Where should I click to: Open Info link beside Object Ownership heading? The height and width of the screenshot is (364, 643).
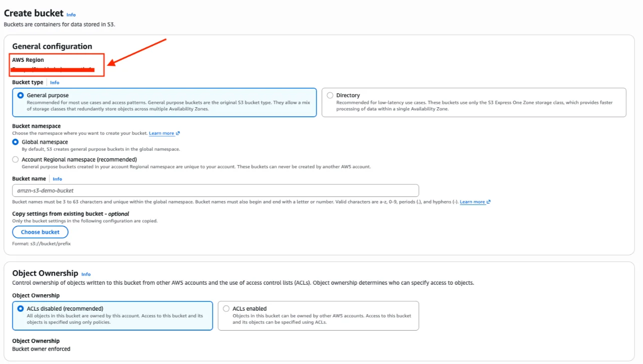(x=86, y=274)
